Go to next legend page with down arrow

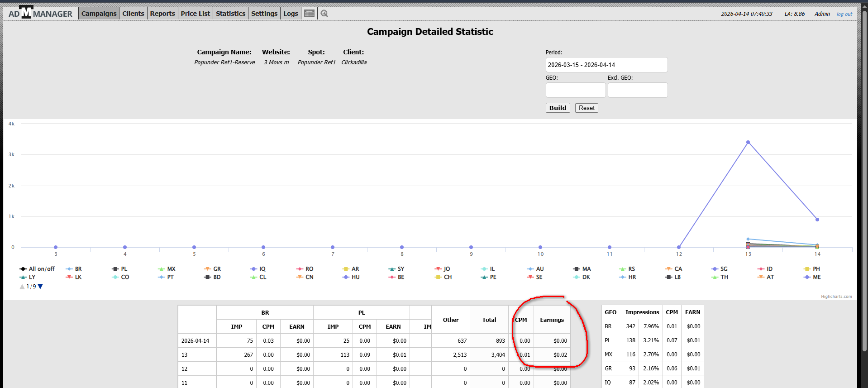(x=40, y=287)
